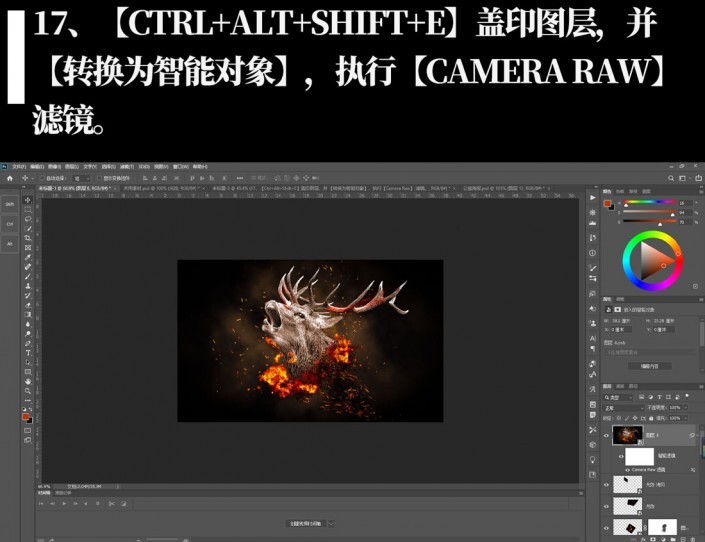
Task: Toggle the Auto-Select checkbox
Action: point(42,179)
